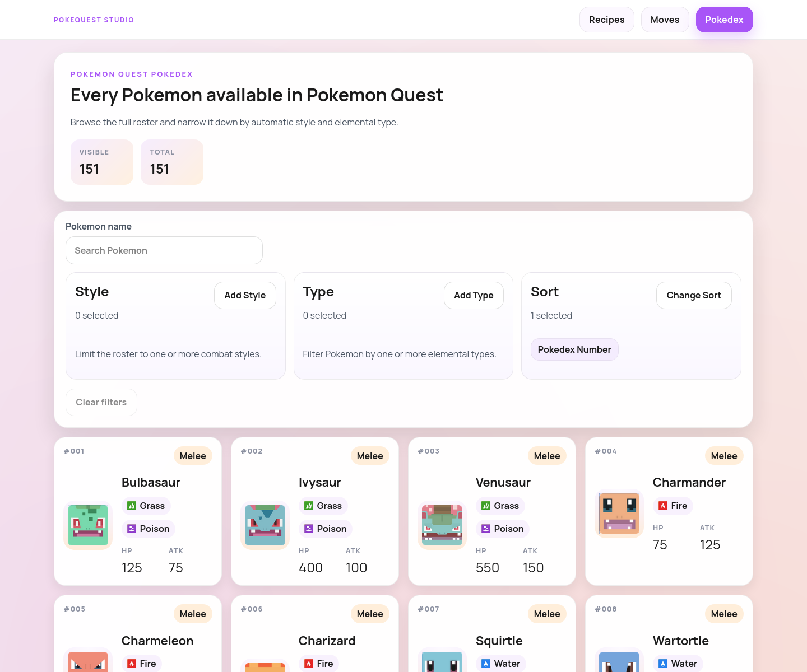Click the PokeQuest Studio logo link
The image size is (807, 672).
[x=94, y=20]
